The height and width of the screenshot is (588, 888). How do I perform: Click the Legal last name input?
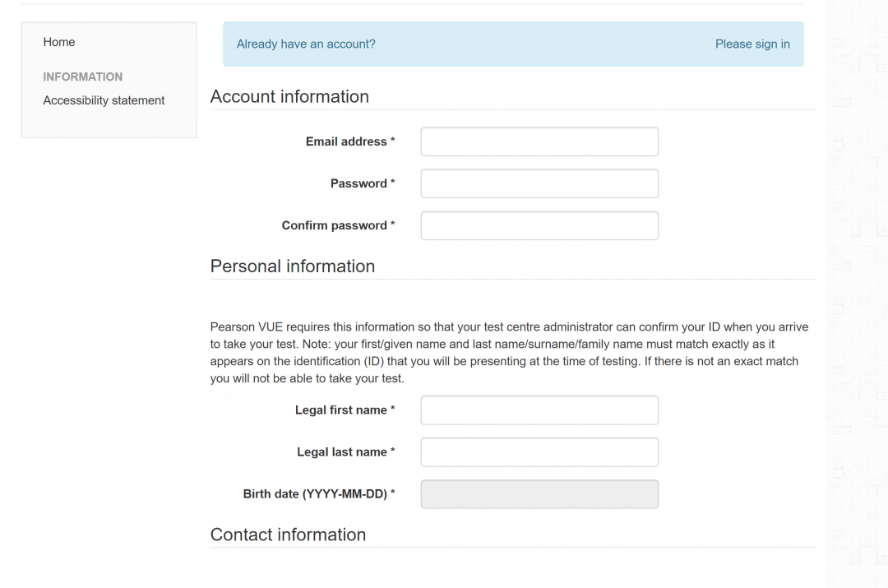pos(539,451)
